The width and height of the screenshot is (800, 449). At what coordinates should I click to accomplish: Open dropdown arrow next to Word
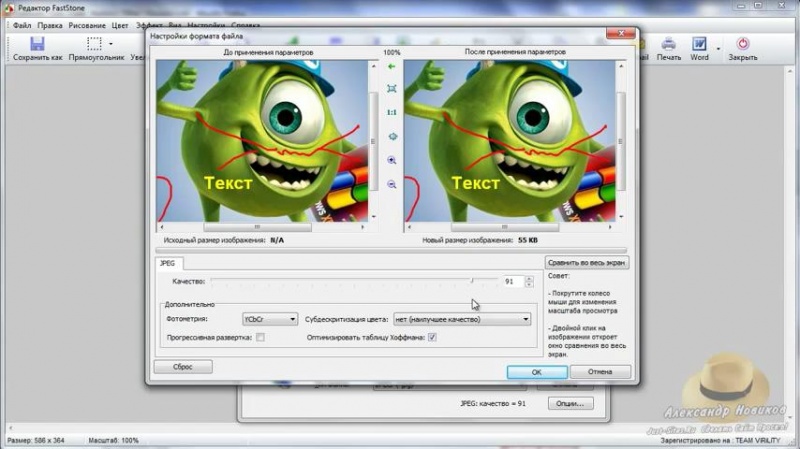[x=718, y=48]
